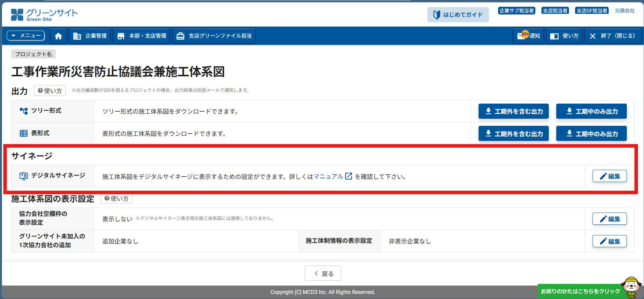The width and height of the screenshot is (644, 299).
Task: Click the Green-Site logo
Action: [x=44, y=15]
